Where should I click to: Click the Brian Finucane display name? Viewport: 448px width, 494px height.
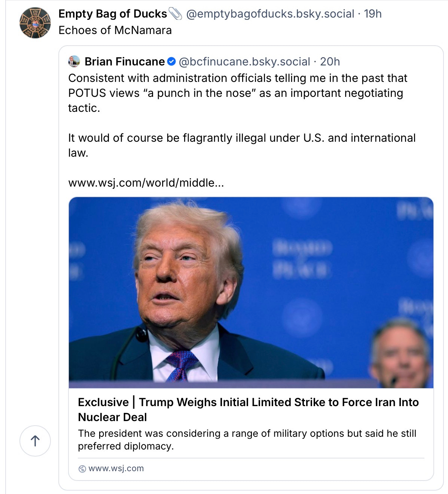(x=125, y=61)
